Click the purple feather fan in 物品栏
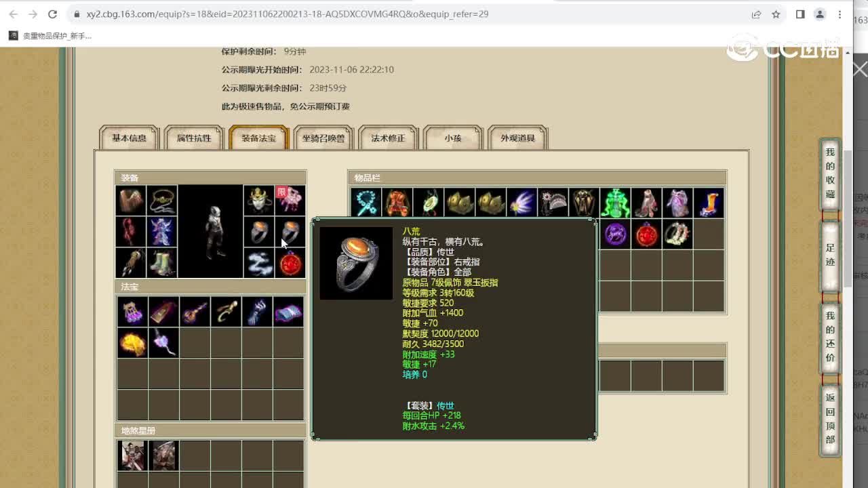The width and height of the screenshot is (868, 488). click(x=521, y=203)
